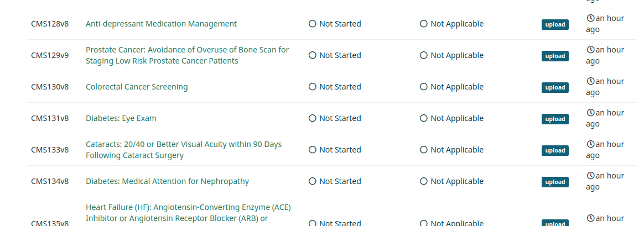Upload results for Colorectal Cancer Screening

pos(555,87)
